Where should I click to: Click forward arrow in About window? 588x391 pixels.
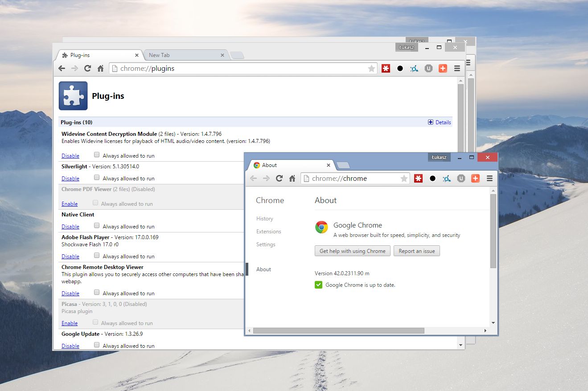(266, 179)
